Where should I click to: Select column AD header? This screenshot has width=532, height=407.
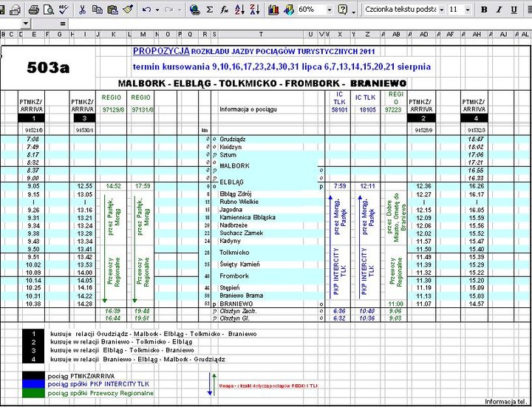pyautogui.click(x=424, y=34)
